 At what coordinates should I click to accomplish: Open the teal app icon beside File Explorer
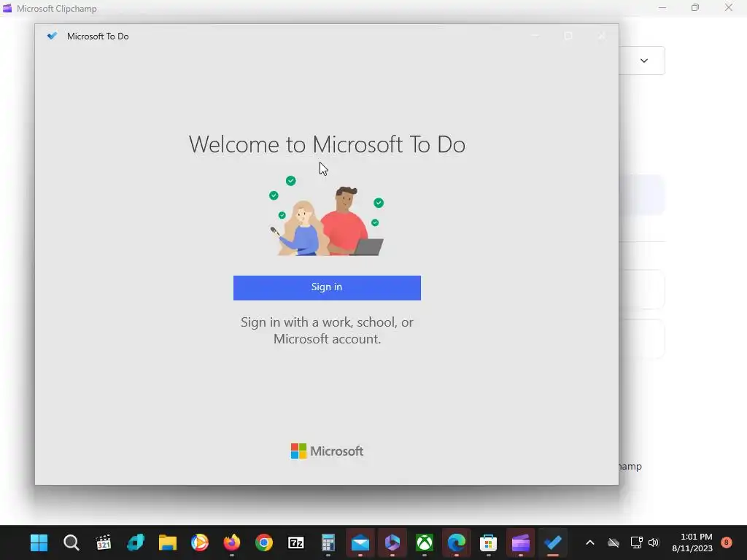click(x=136, y=542)
